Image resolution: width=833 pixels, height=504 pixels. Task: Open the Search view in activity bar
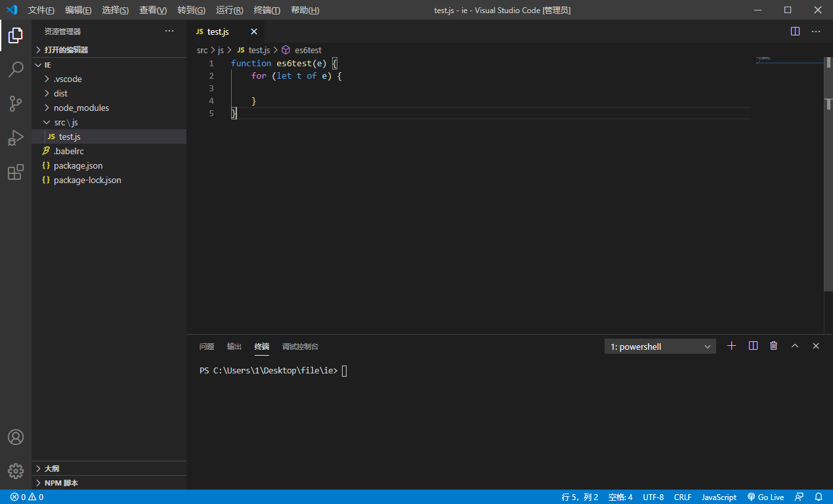[x=16, y=70]
